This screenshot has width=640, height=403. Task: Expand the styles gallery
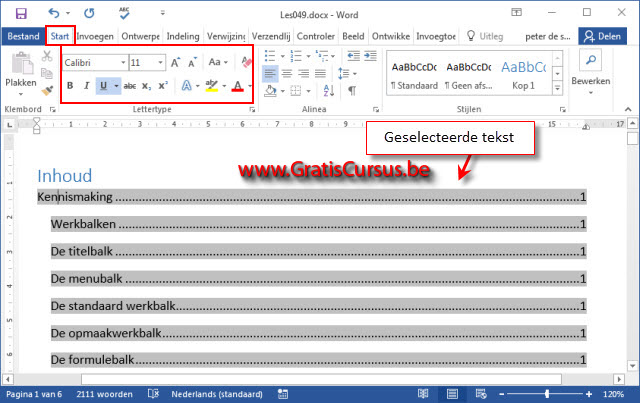click(558, 88)
